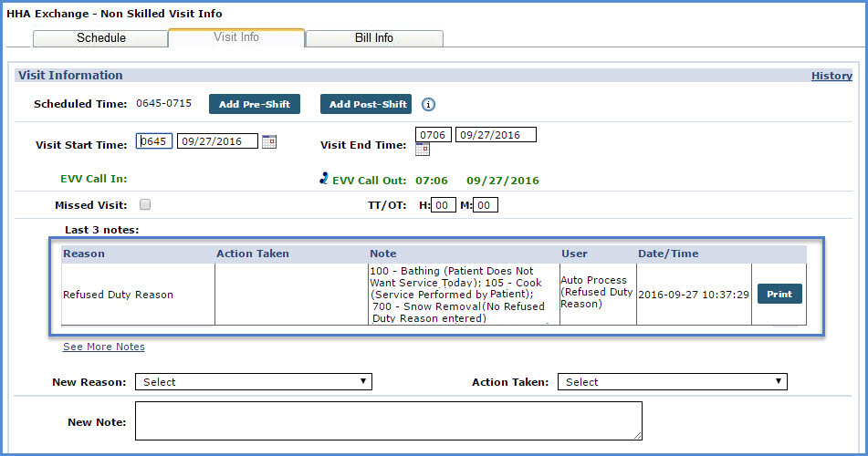Screen dimensions: 868x456
Task: Switch to the Schedule tab
Action: pos(100,38)
